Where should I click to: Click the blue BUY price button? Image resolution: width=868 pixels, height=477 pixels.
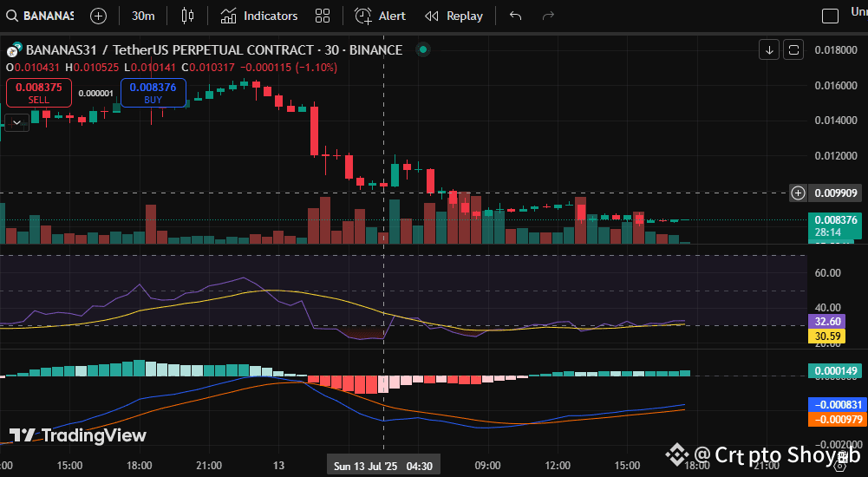click(153, 92)
